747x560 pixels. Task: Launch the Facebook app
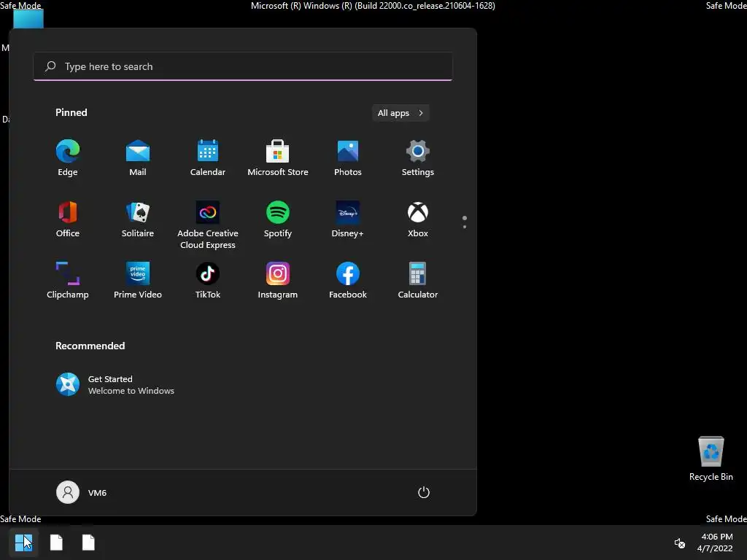(348, 281)
